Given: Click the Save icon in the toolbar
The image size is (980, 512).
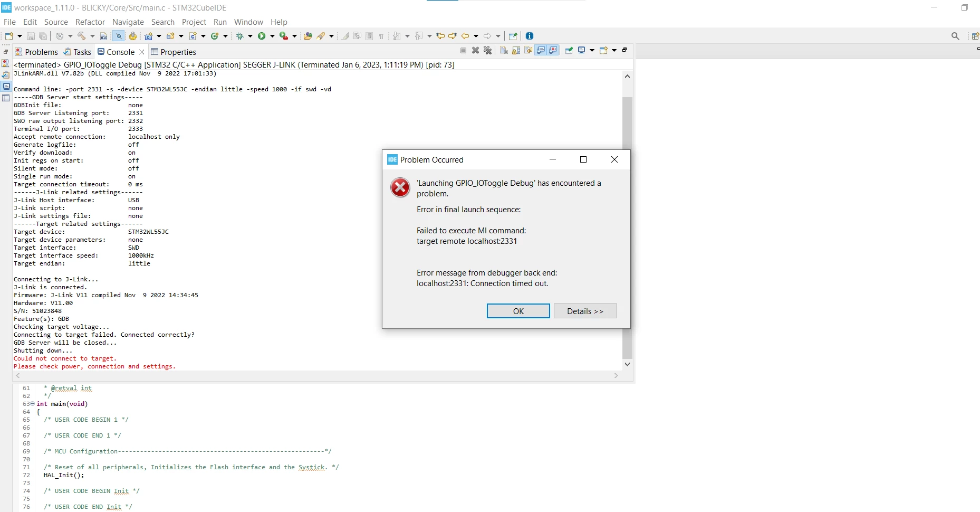Looking at the screenshot, I should (x=31, y=36).
